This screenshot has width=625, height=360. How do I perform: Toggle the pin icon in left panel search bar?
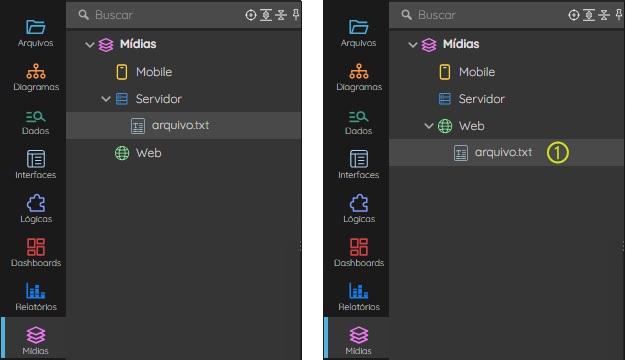click(x=296, y=15)
